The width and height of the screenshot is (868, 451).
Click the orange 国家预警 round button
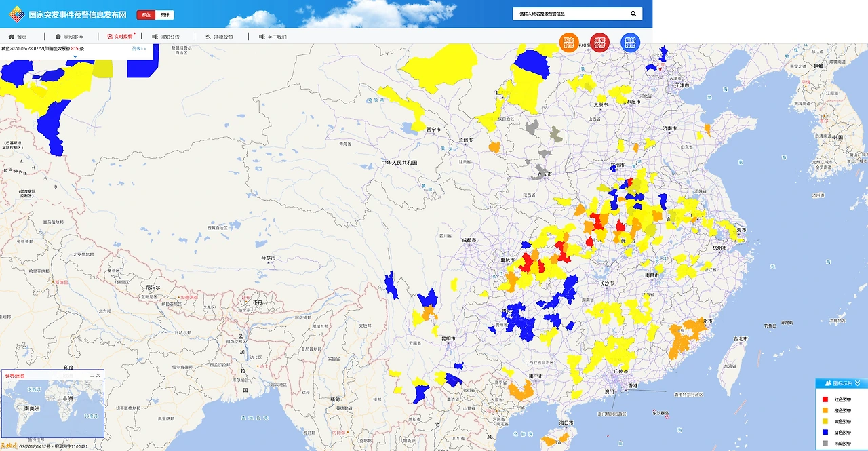pos(569,43)
